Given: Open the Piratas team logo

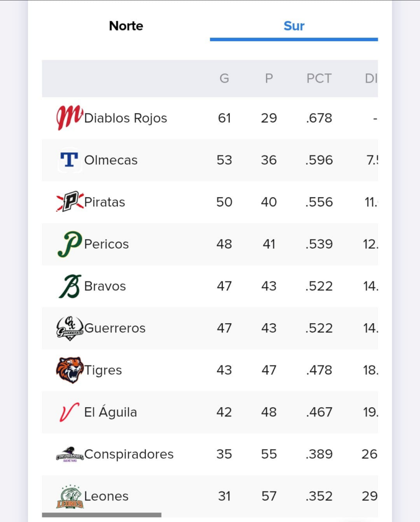Looking at the screenshot, I should click(x=69, y=201).
